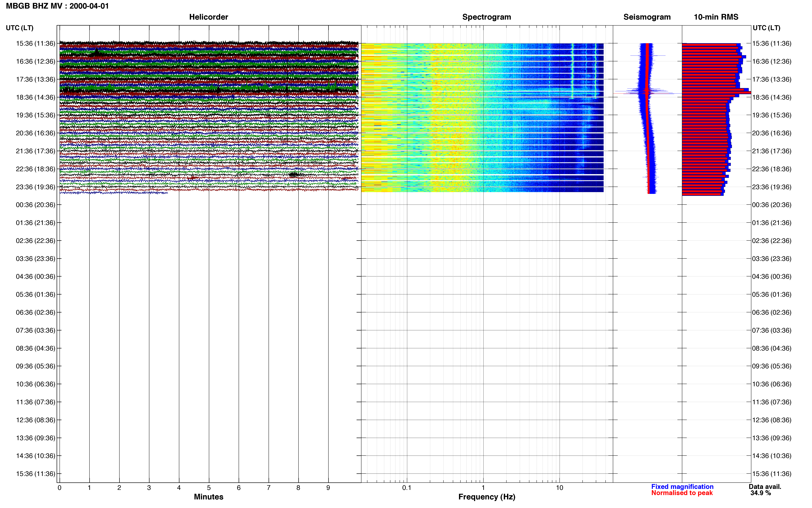Click the right 04:36 (00:36) time label

pos(772,276)
